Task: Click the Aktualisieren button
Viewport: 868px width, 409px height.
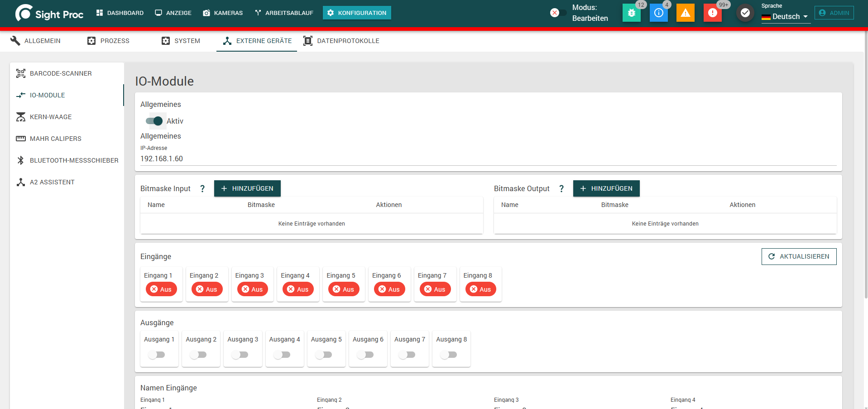Action: coord(799,256)
